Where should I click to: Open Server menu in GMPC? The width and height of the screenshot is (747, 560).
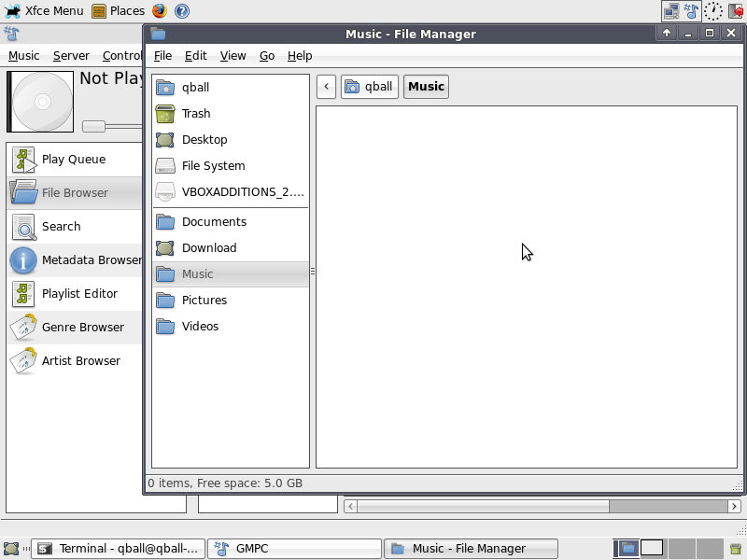pyautogui.click(x=71, y=56)
